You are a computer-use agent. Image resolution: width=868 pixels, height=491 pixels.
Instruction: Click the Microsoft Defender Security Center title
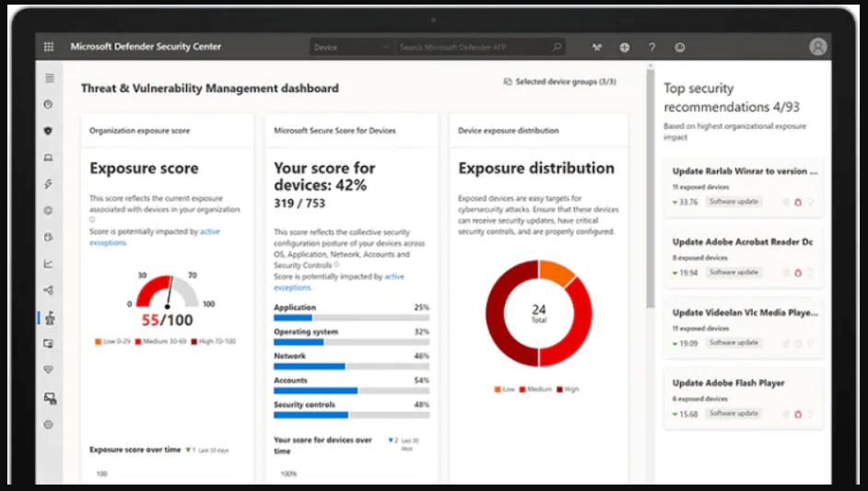coord(146,46)
